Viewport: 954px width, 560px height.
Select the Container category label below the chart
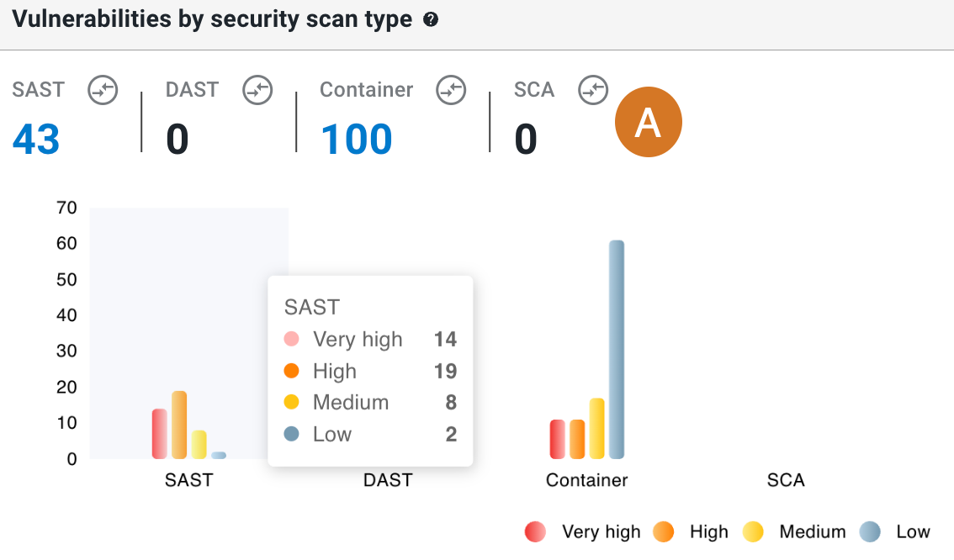tap(586, 480)
